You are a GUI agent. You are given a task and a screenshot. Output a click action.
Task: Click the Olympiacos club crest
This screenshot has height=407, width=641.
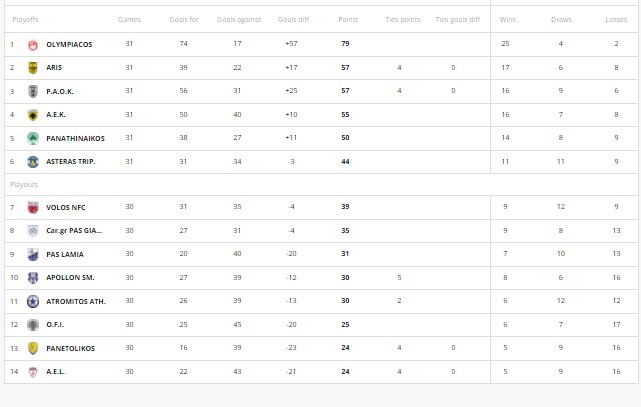32,44
